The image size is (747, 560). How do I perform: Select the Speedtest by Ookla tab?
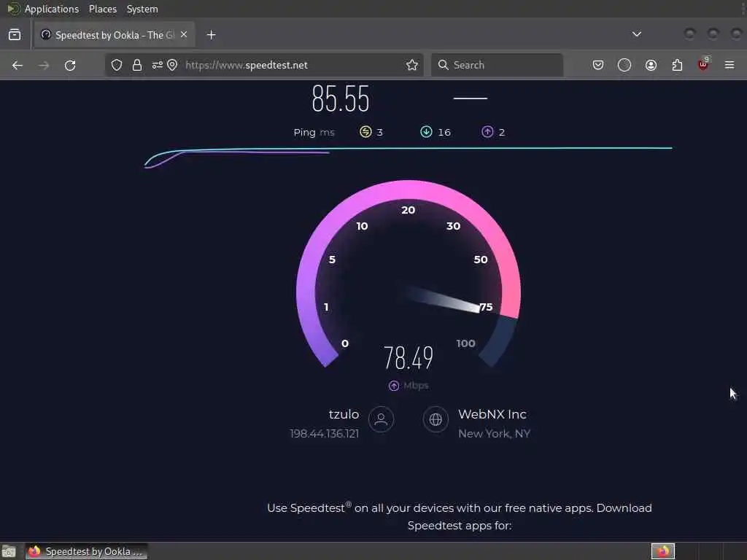click(115, 35)
